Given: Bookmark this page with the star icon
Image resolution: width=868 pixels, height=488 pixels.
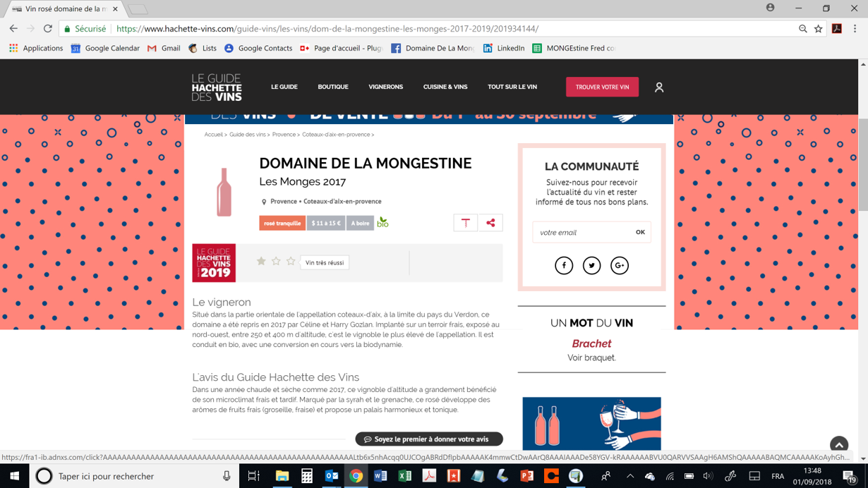Looking at the screenshot, I should [x=819, y=29].
